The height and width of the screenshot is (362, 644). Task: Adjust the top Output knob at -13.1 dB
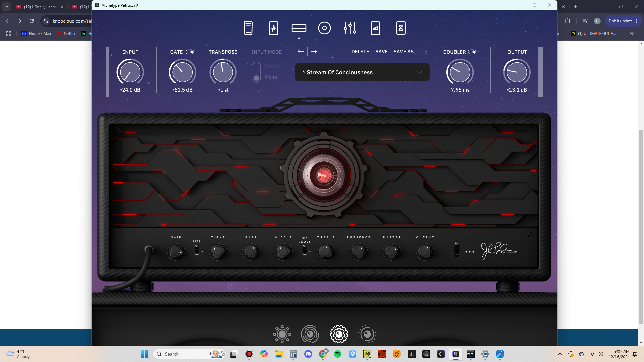click(x=517, y=72)
